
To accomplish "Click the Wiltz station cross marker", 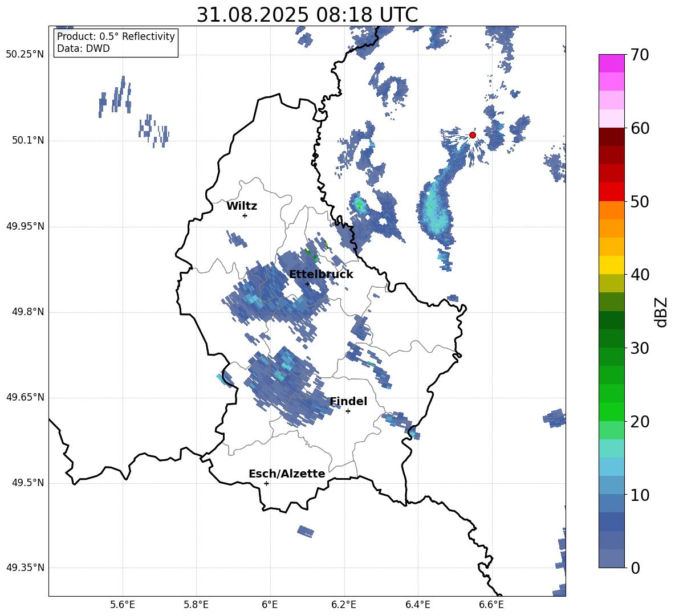I will coord(245,215).
